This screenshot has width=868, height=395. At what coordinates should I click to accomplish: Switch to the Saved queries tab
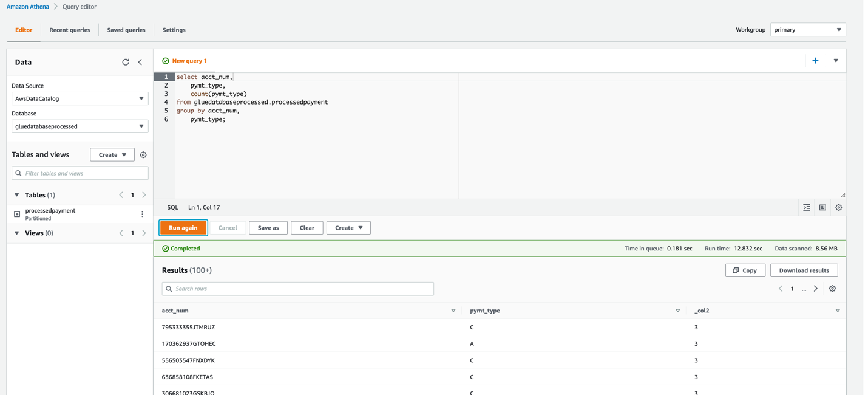(126, 30)
